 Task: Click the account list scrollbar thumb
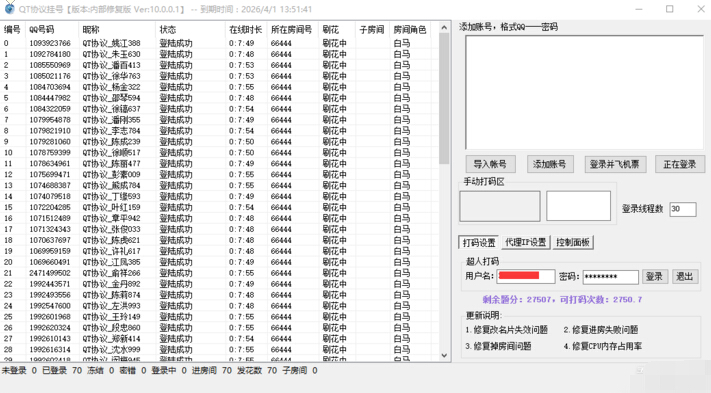[444, 98]
